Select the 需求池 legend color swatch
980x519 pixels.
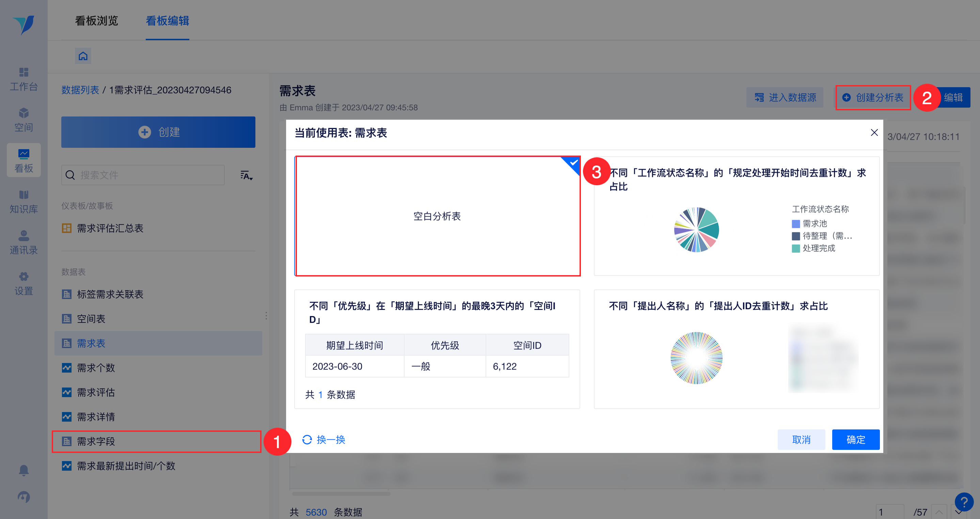pyautogui.click(x=795, y=223)
